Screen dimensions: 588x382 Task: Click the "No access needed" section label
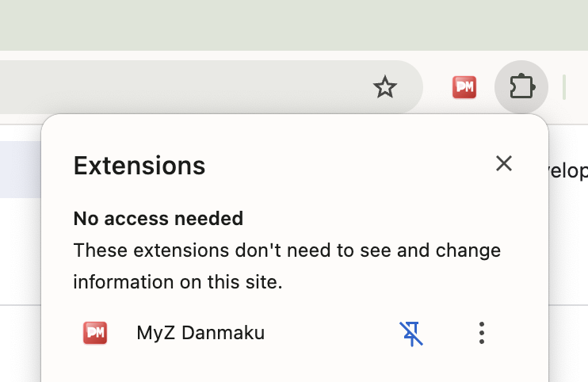click(x=158, y=218)
